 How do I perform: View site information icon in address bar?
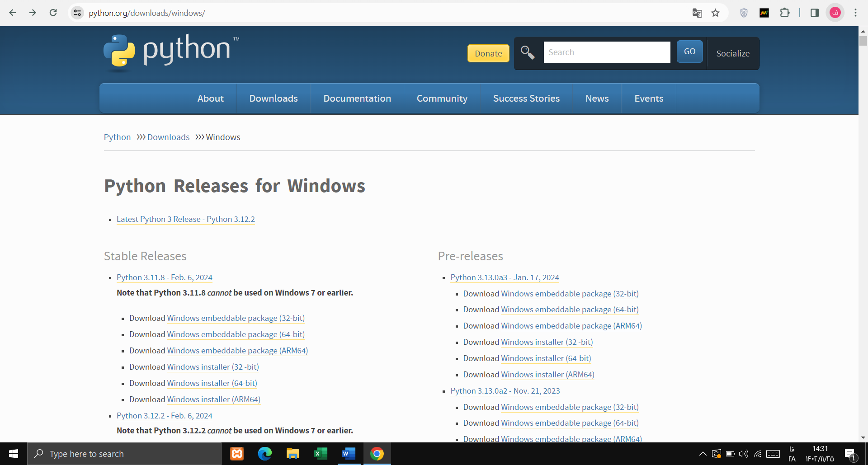[78, 13]
